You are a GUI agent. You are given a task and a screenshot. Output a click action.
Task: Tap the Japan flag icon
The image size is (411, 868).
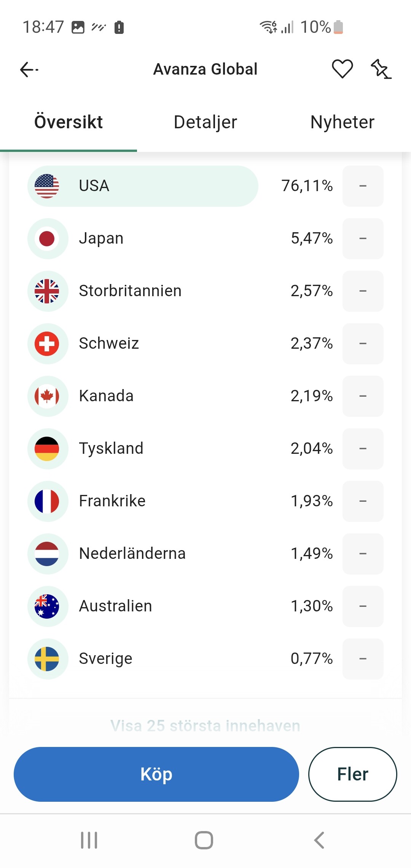pos(47,239)
